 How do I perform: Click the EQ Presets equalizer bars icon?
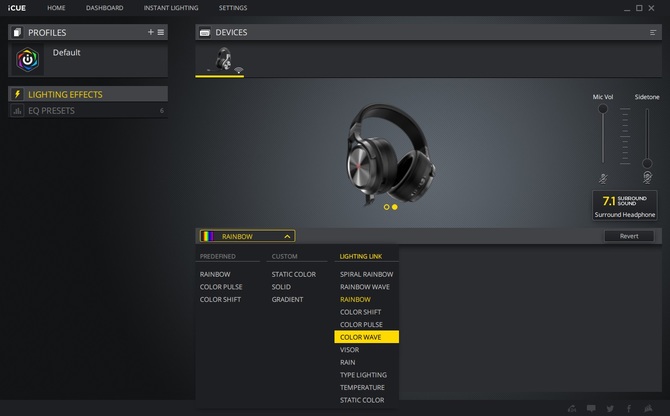18,111
